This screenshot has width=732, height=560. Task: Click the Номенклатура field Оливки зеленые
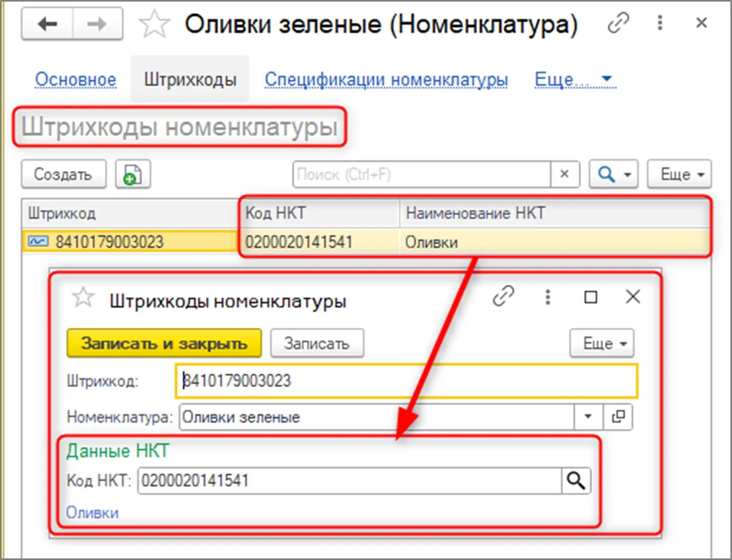(x=376, y=417)
